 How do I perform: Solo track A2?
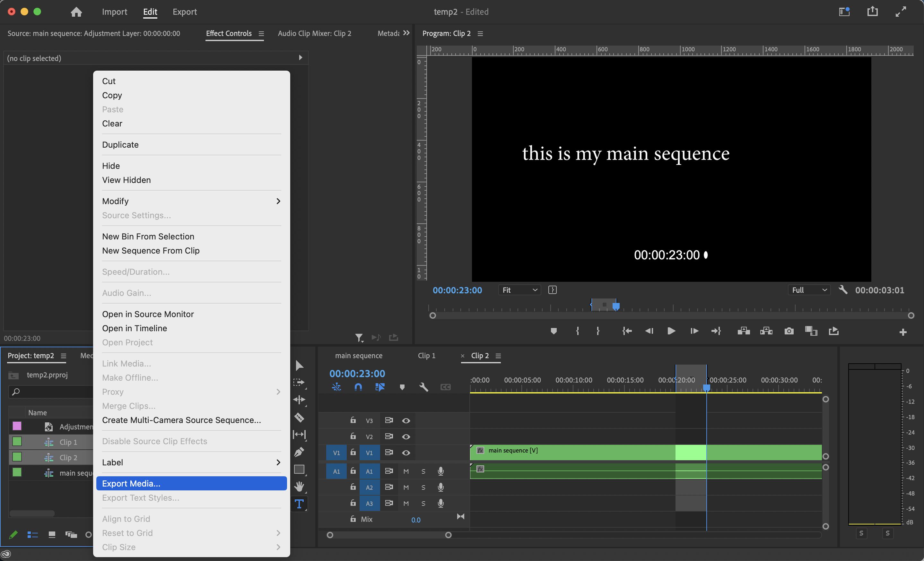click(x=423, y=487)
